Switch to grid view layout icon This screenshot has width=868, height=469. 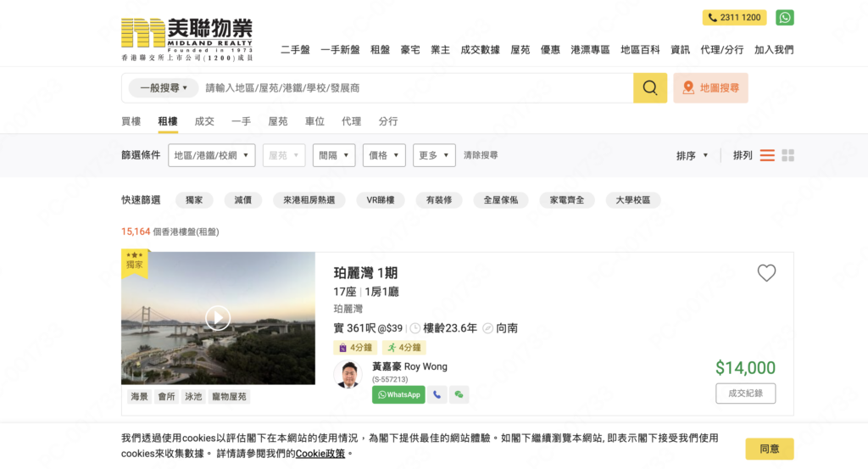point(788,155)
